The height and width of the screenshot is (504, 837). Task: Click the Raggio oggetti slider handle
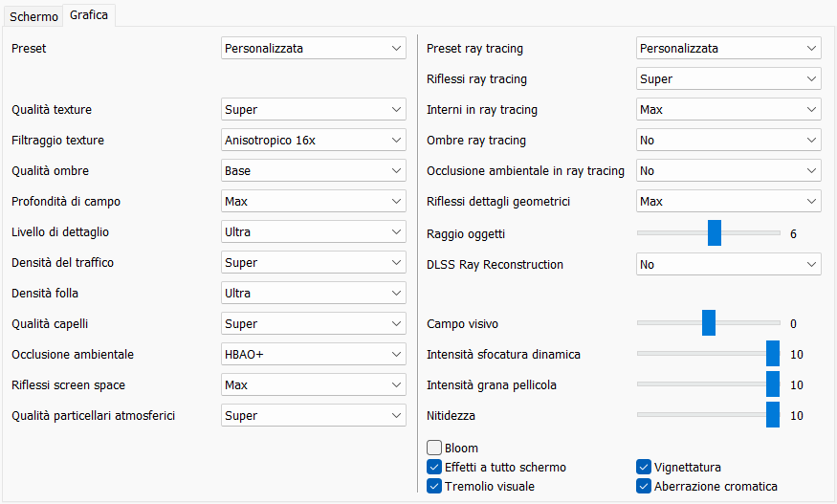(x=715, y=233)
